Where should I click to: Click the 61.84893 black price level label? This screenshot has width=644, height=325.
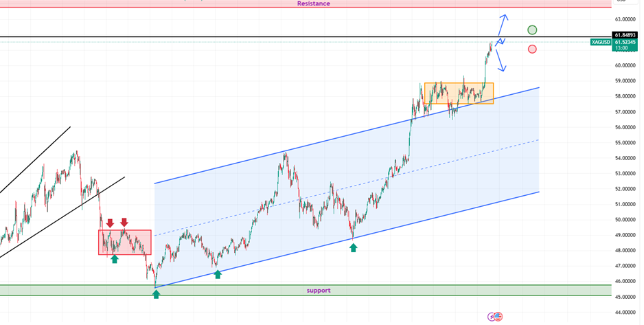625,34
